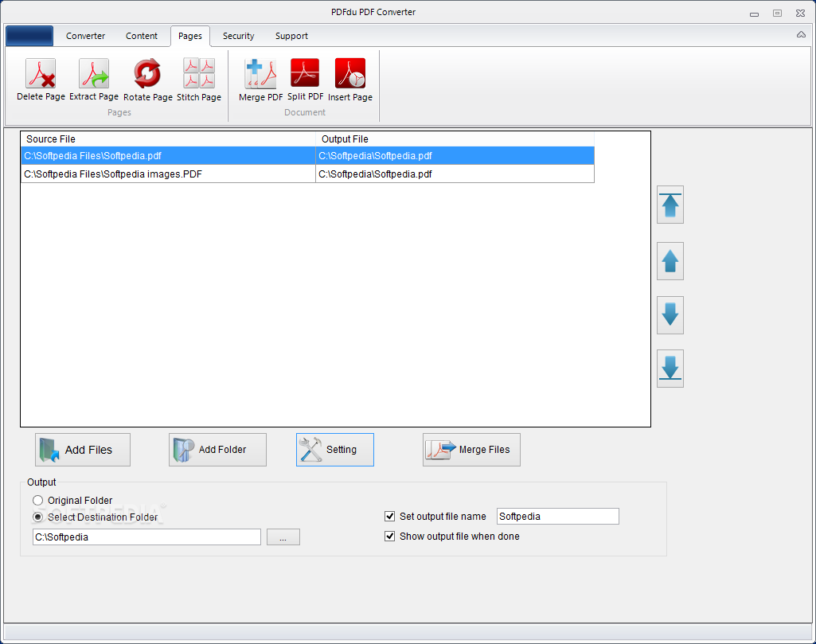Select row C:\Softpedia Files\Softpedia images.PDF
The image size is (816, 644).
click(168, 174)
